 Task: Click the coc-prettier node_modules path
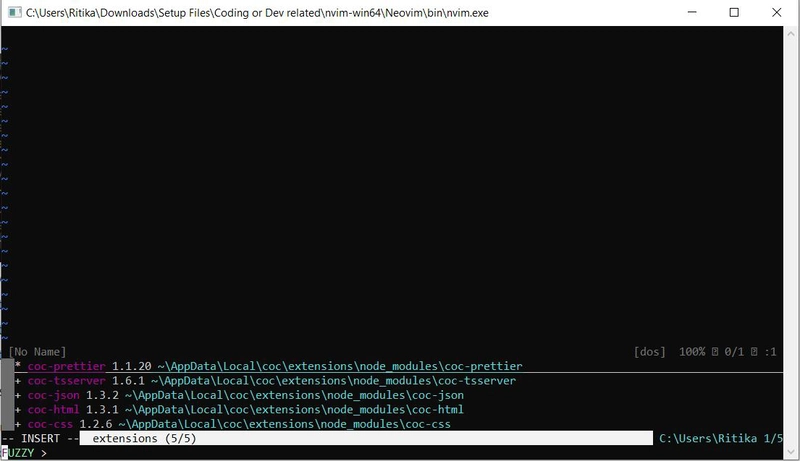pyautogui.click(x=340, y=366)
